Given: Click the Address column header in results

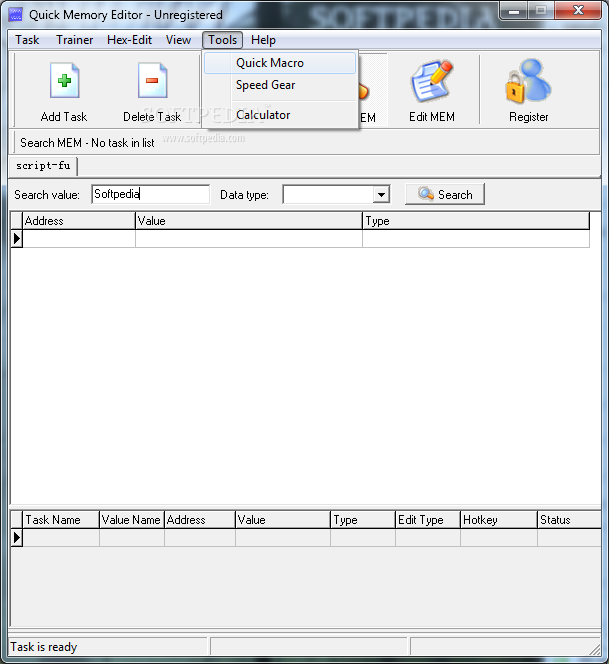Looking at the screenshot, I should coord(79,221).
